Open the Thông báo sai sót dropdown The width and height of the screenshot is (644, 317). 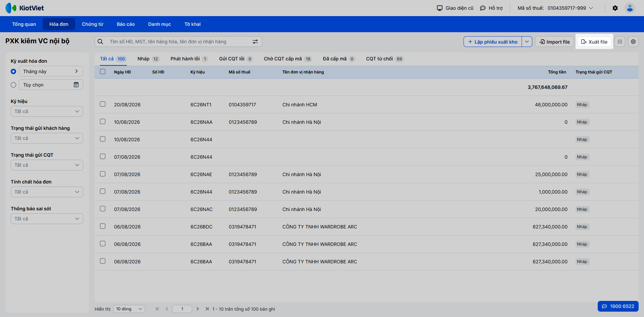click(x=47, y=219)
